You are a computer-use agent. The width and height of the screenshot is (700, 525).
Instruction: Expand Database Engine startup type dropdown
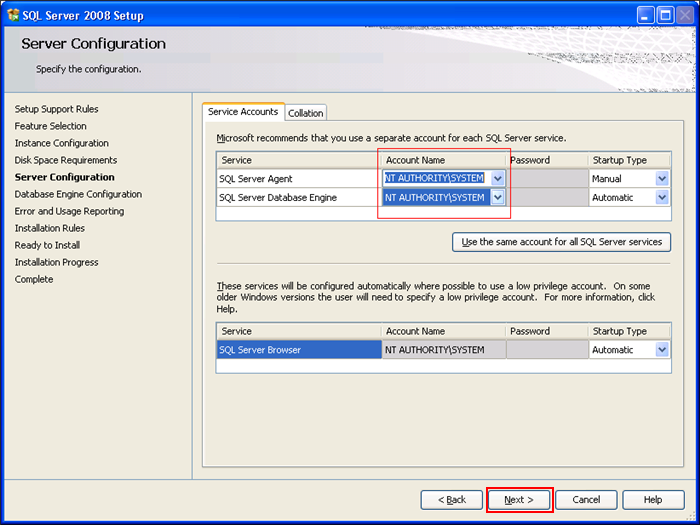point(661,197)
